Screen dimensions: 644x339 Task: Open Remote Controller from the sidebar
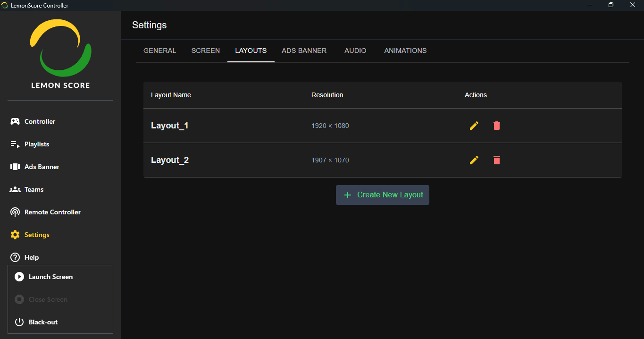click(x=52, y=212)
